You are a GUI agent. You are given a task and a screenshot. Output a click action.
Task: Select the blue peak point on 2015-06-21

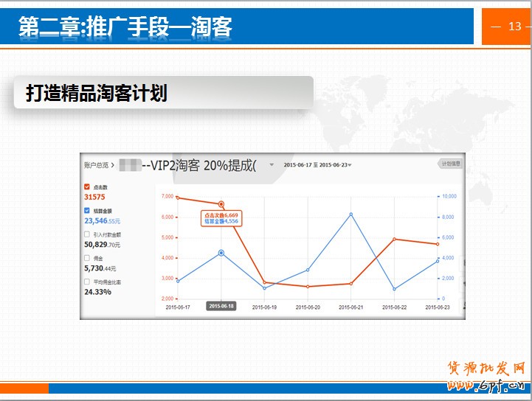350,215
